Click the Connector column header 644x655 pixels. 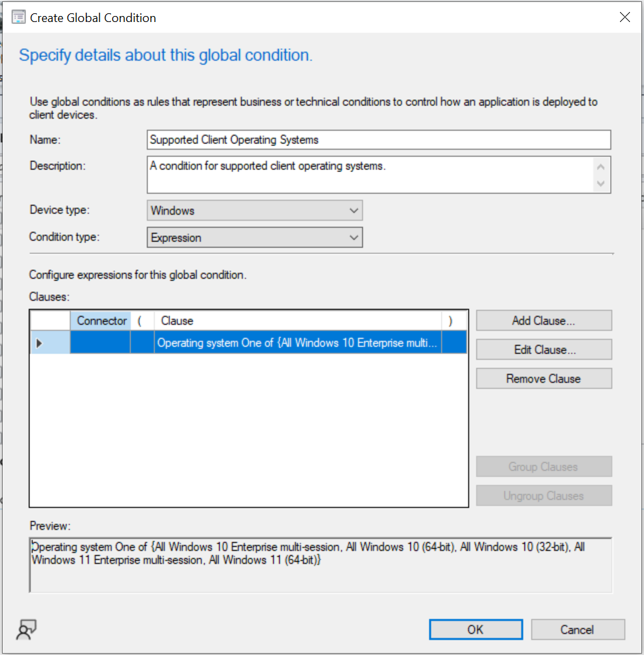point(100,321)
